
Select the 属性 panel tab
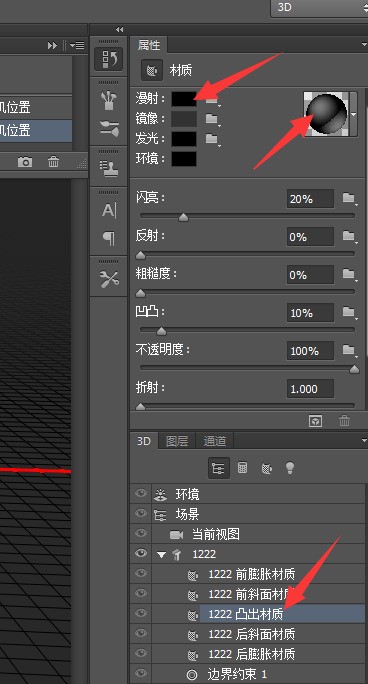pyautogui.click(x=149, y=45)
